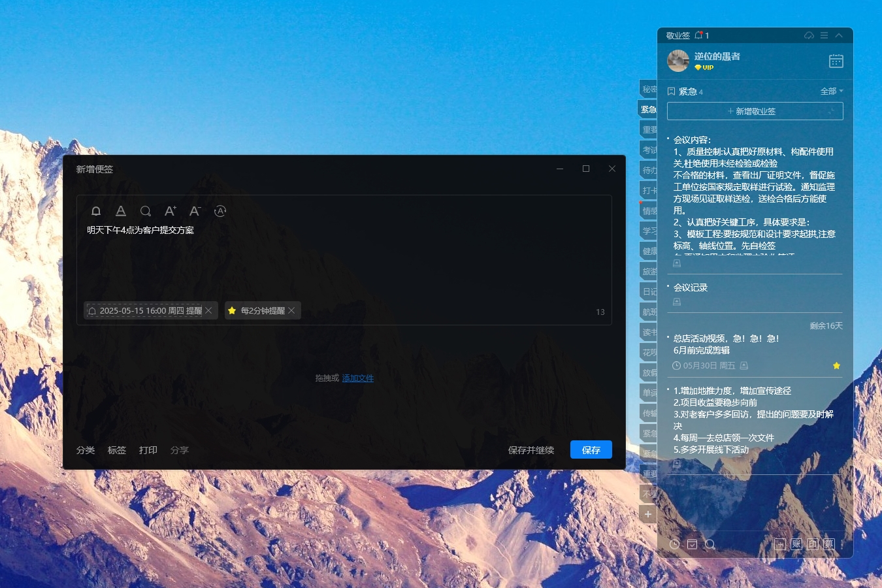Switch to the 学习 category tab
The image size is (882, 588).
(x=648, y=231)
